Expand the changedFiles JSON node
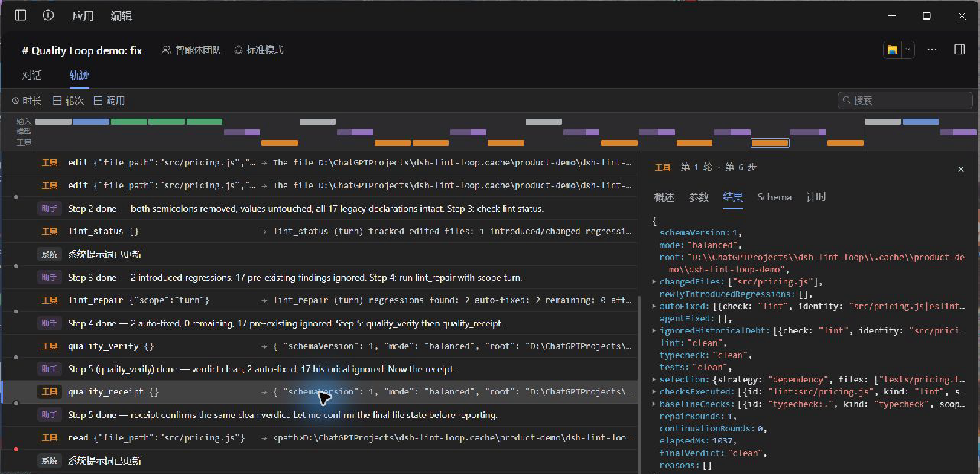 click(x=654, y=282)
